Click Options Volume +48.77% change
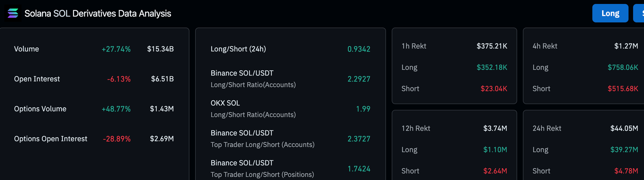Image resolution: width=644 pixels, height=180 pixels. 116,109
